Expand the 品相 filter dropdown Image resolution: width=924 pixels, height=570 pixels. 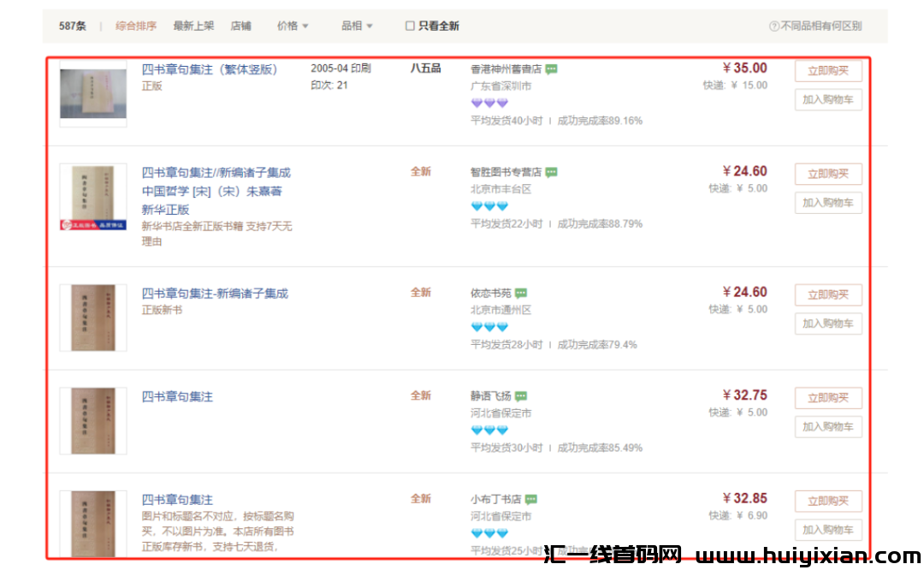tap(357, 26)
